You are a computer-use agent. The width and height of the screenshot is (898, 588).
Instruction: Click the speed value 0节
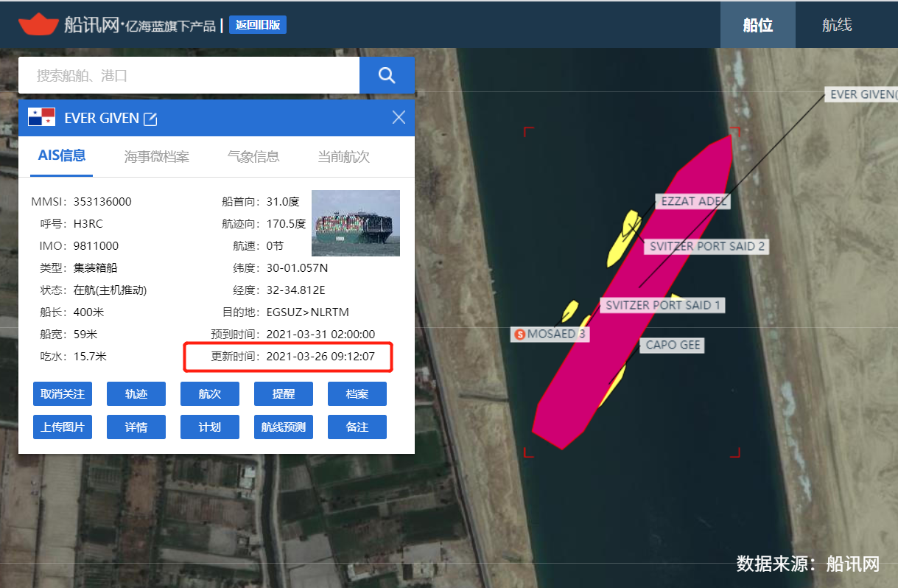(275, 246)
